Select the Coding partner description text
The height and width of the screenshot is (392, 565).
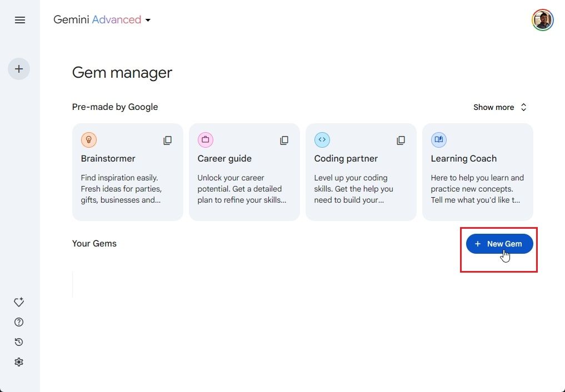354,189
